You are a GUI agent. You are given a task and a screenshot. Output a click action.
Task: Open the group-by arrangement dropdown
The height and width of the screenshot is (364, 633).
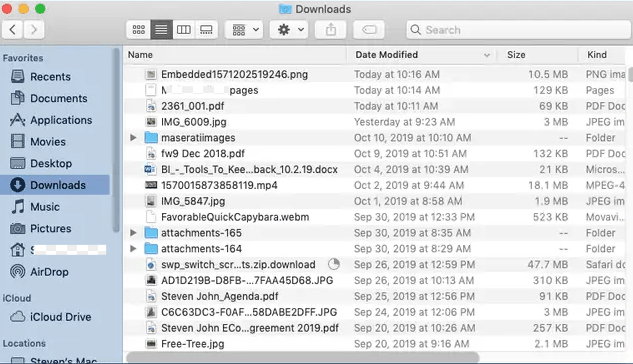244,29
